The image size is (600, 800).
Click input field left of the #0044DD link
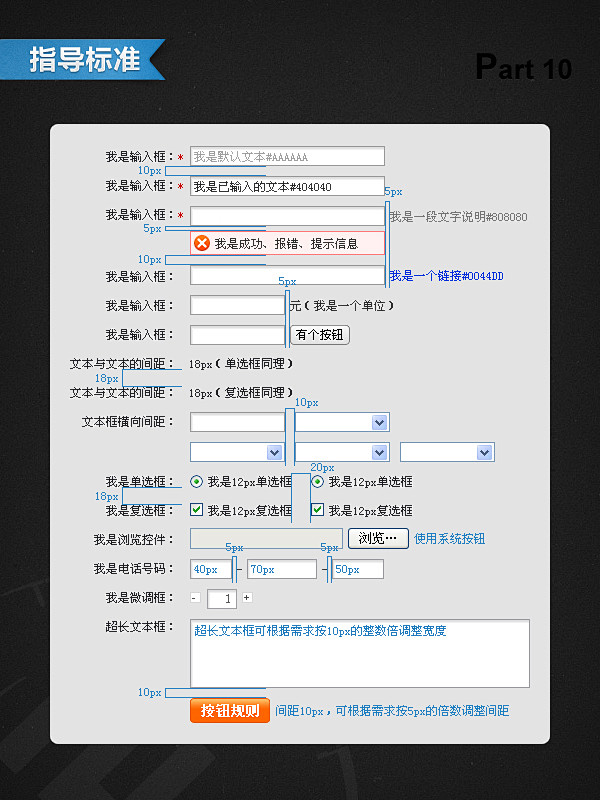point(287,276)
